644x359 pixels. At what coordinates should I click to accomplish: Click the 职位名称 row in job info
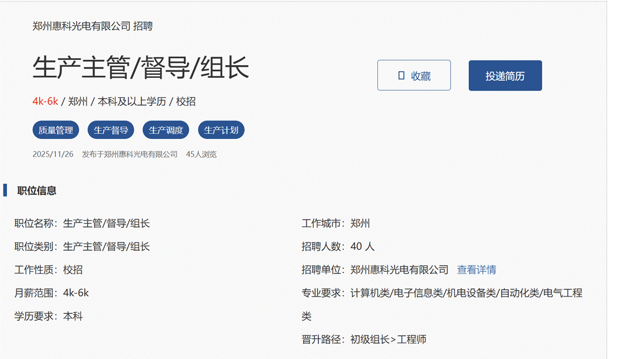pos(82,223)
